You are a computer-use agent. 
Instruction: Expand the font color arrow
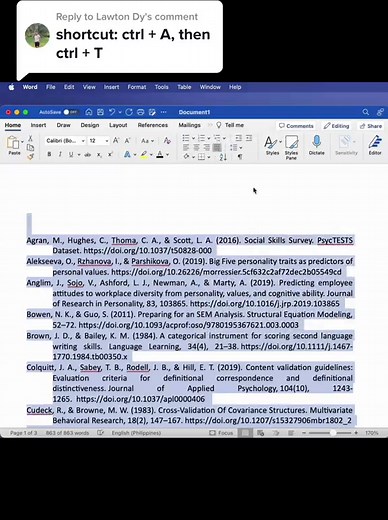click(x=167, y=155)
